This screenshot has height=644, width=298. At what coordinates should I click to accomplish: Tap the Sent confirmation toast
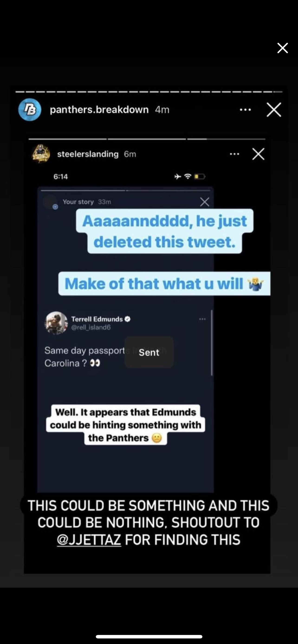tap(149, 352)
